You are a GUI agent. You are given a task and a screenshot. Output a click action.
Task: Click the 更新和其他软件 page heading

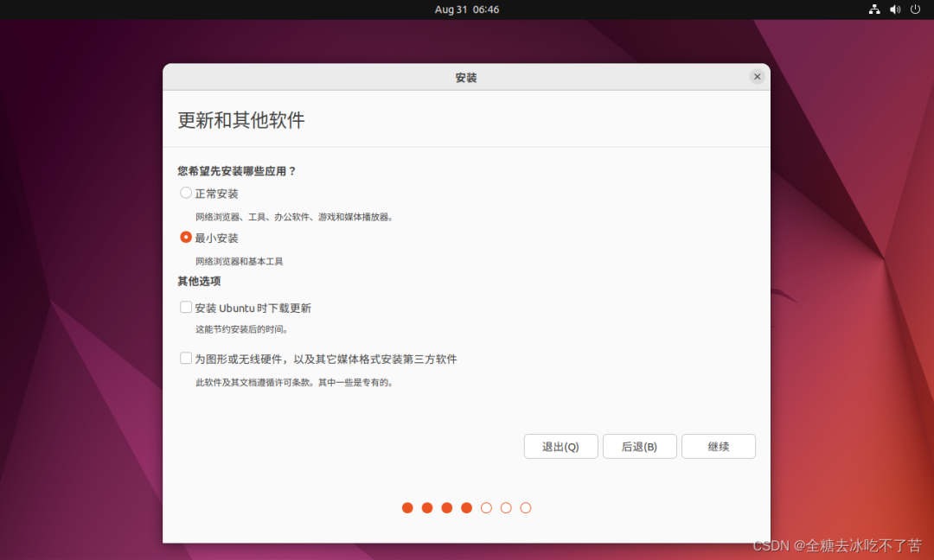[x=241, y=120]
